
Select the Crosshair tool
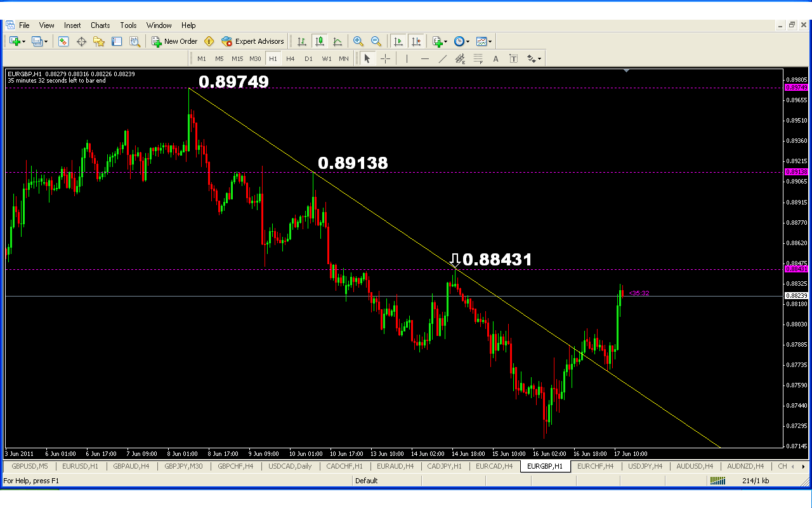385,59
